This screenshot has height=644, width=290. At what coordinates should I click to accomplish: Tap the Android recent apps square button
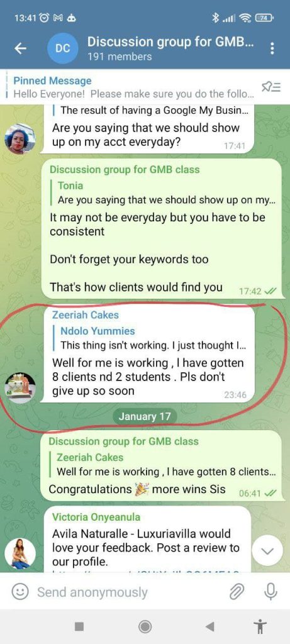click(79, 626)
